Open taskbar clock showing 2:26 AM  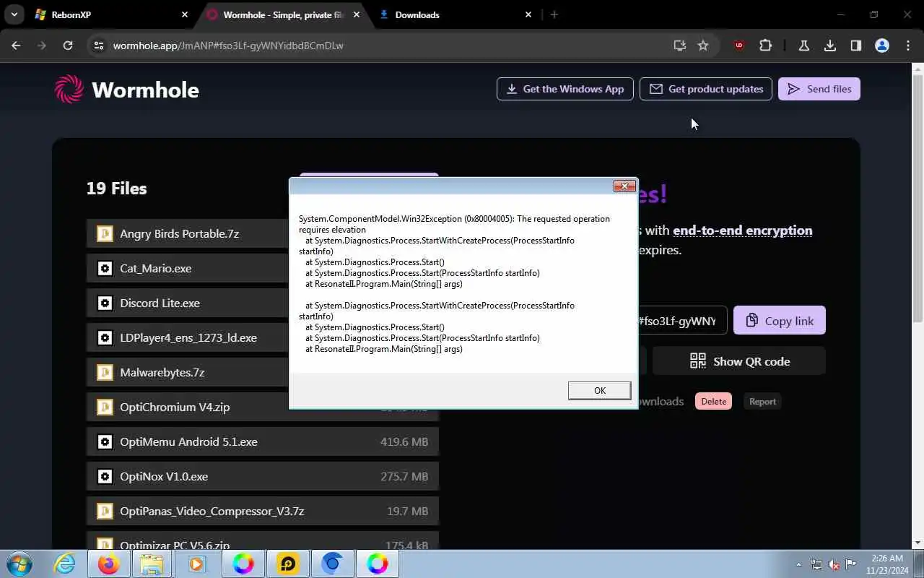coord(886,564)
